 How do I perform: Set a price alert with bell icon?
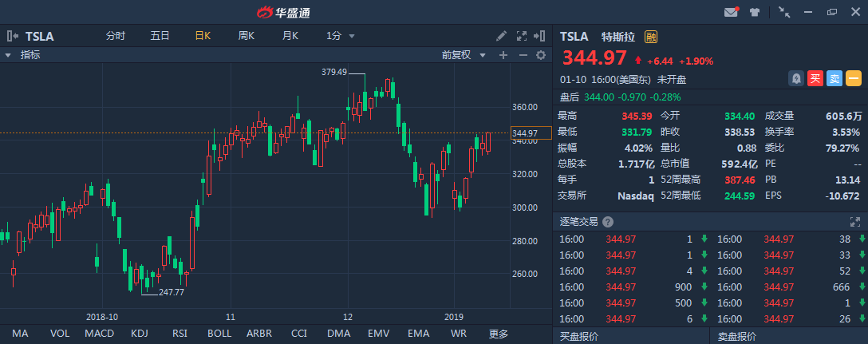tap(795, 78)
